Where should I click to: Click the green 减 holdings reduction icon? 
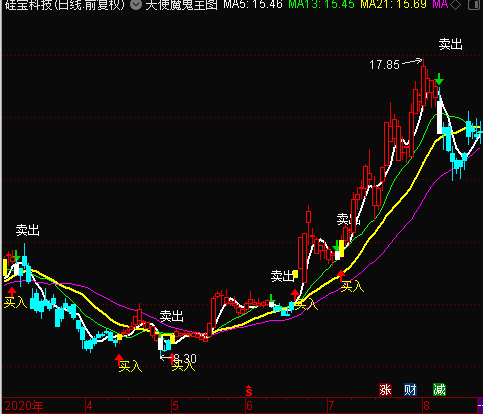tap(439, 389)
